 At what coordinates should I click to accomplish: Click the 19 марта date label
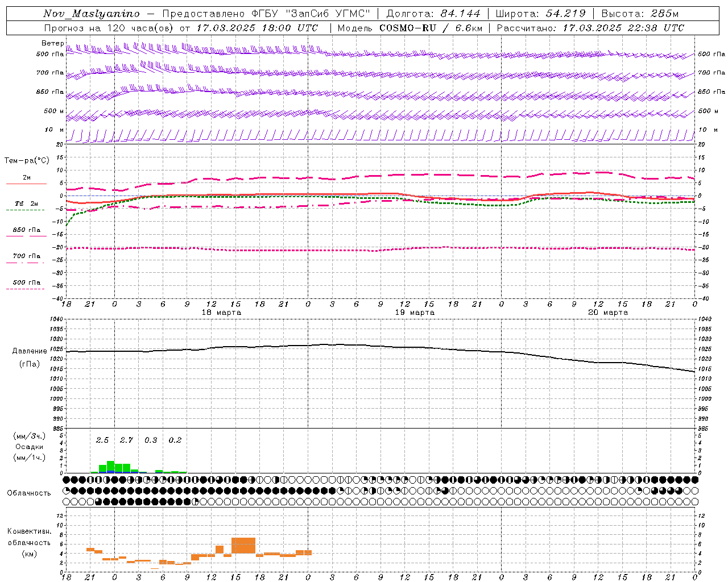click(x=415, y=313)
